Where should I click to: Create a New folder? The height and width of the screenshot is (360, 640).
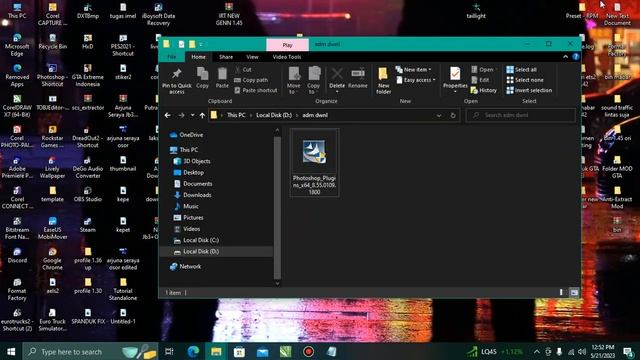coord(383,80)
